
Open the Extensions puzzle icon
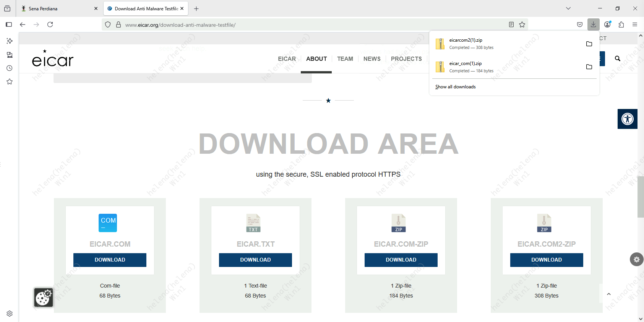621,24
